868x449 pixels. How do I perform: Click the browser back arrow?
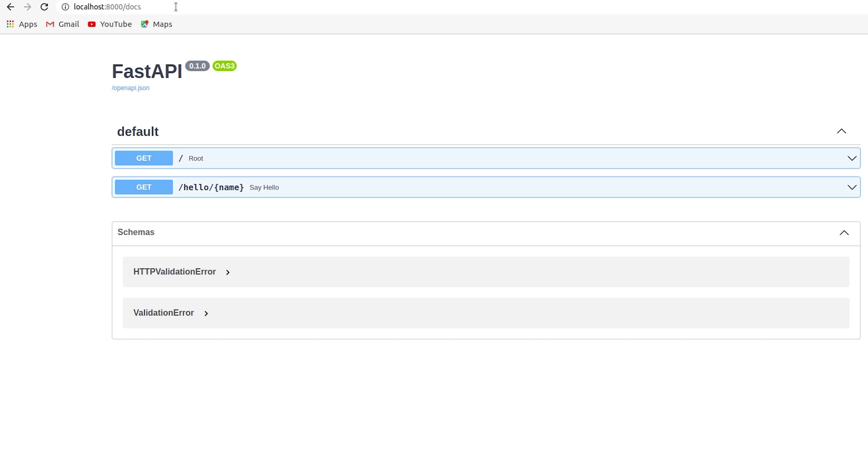[x=11, y=7]
